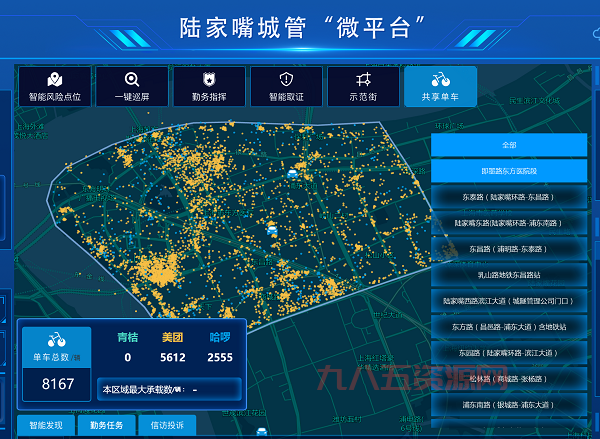Click the 青桔 count value 0
This screenshot has width=600, height=439.
[x=128, y=357]
